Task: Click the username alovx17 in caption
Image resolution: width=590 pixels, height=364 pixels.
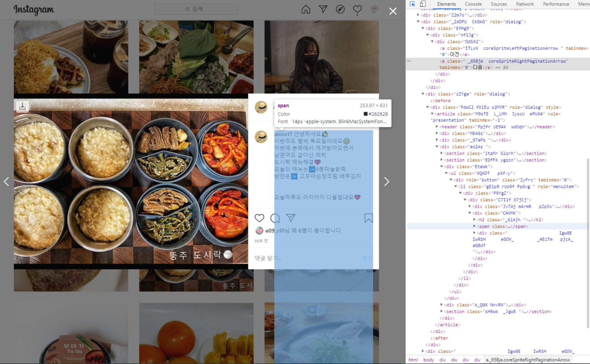Action: coord(283,134)
